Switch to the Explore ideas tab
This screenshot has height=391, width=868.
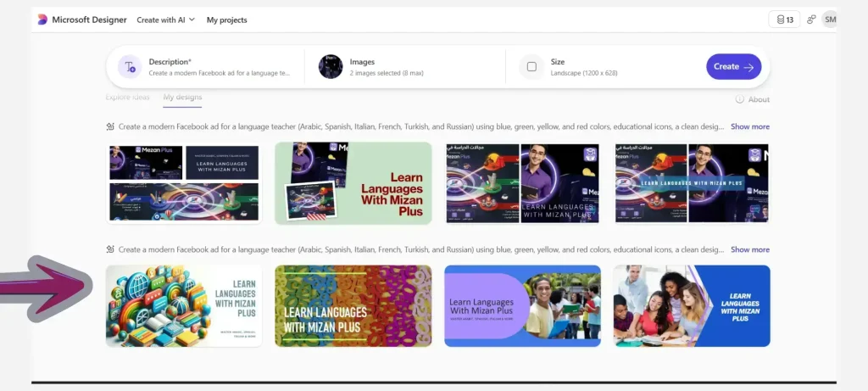click(x=127, y=97)
